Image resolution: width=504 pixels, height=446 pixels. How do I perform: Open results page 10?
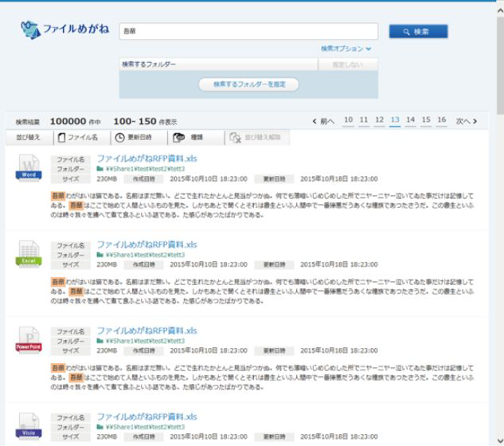click(348, 120)
